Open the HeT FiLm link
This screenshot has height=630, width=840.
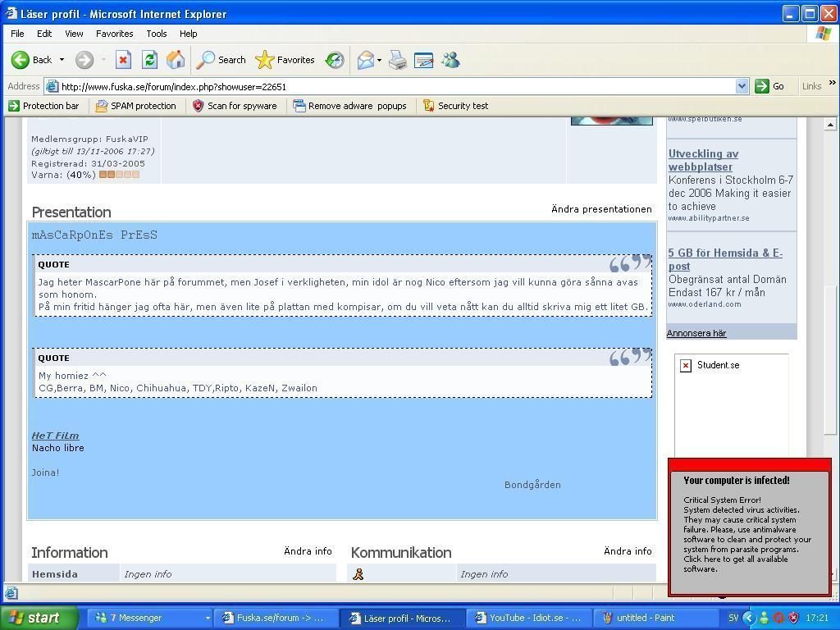pos(55,436)
